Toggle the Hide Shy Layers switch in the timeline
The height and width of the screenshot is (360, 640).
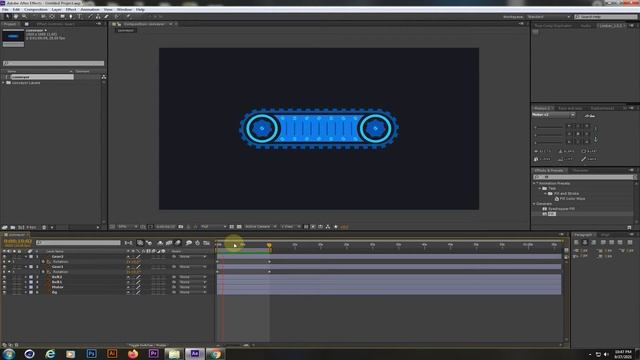click(x=160, y=243)
